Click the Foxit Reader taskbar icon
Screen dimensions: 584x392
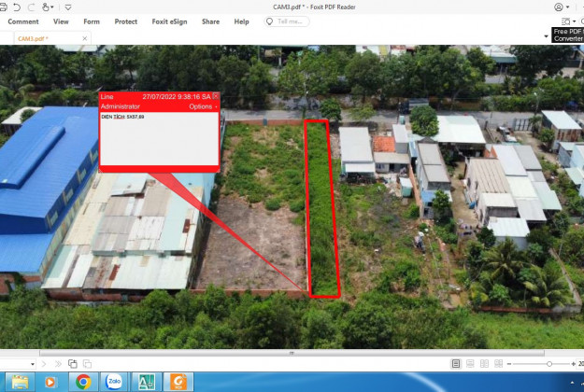click(x=178, y=381)
